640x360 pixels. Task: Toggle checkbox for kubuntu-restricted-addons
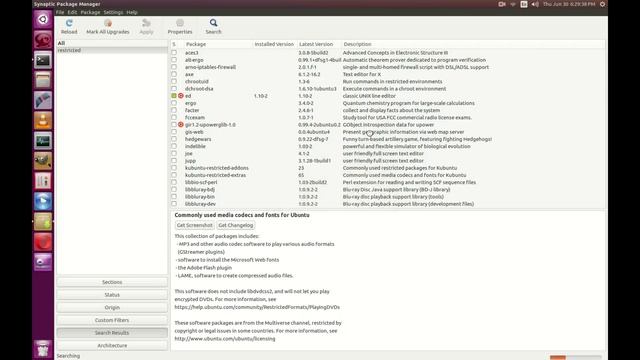[174, 168]
